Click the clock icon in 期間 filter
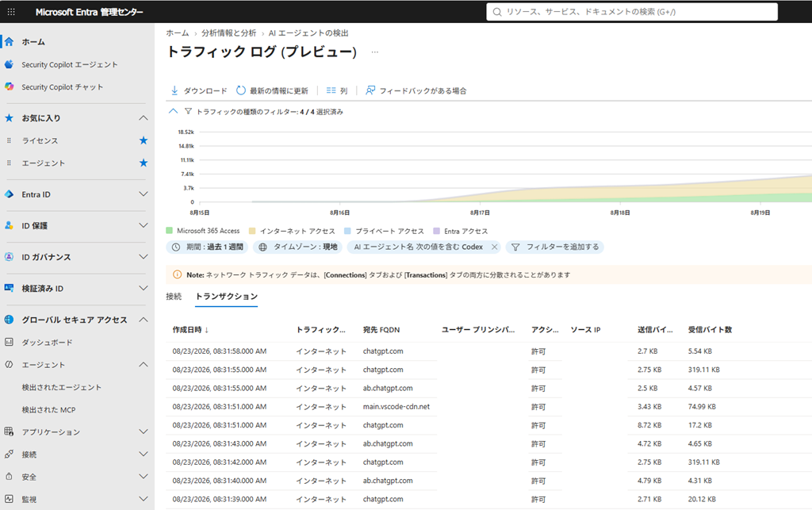Image resolution: width=812 pixels, height=510 pixels. [x=176, y=247]
